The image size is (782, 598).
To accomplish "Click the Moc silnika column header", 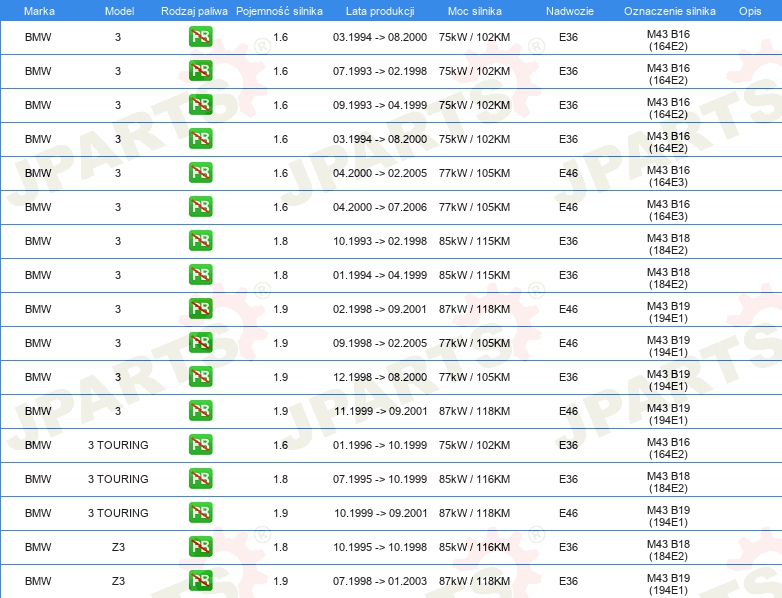I will (x=474, y=11).
